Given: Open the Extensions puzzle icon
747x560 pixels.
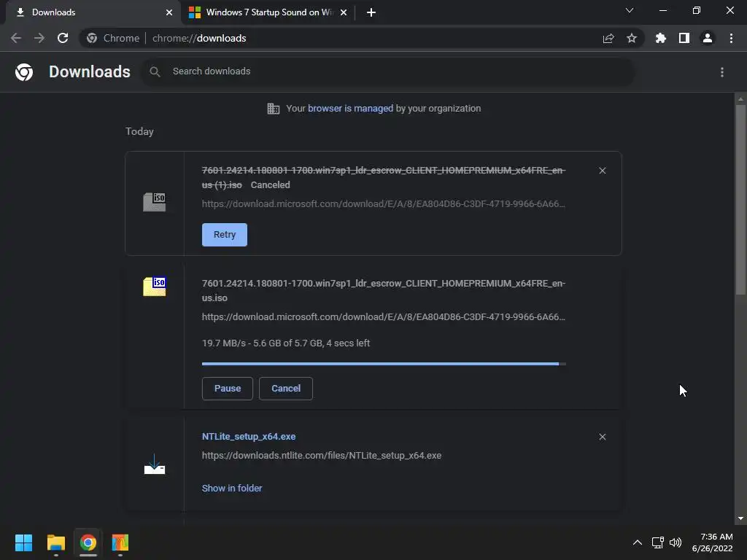Looking at the screenshot, I should [660, 38].
